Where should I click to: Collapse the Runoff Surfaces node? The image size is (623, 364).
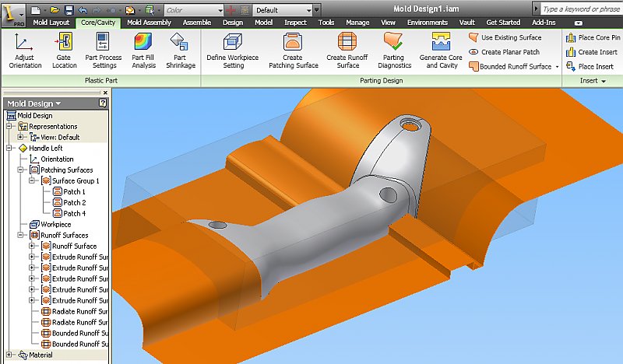[20, 235]
